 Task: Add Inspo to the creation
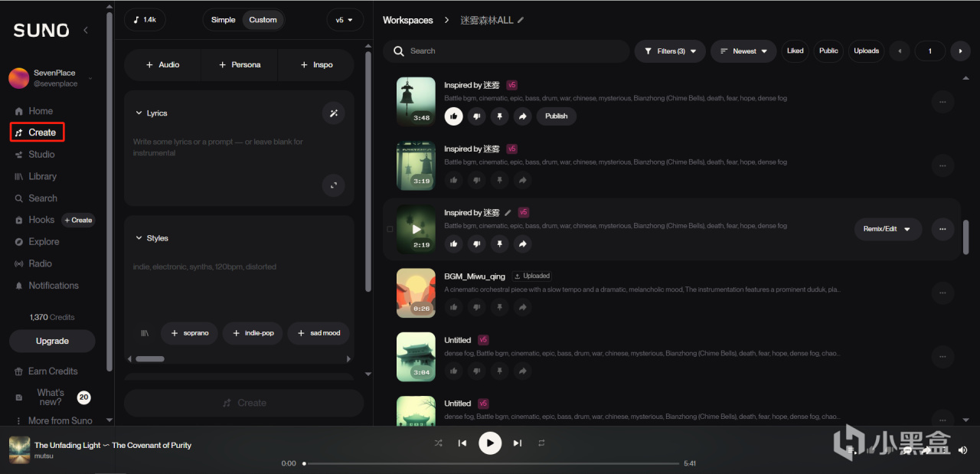click(x=316, y=65)
